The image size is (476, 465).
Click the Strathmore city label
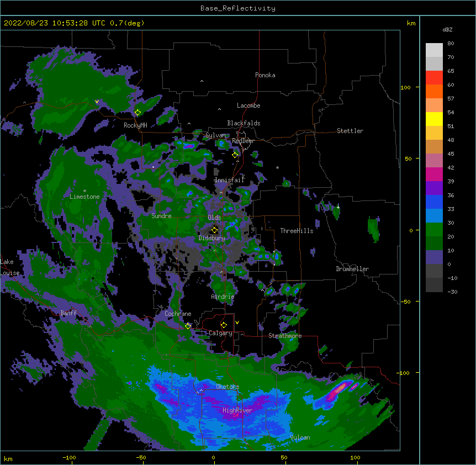(285, 336)
